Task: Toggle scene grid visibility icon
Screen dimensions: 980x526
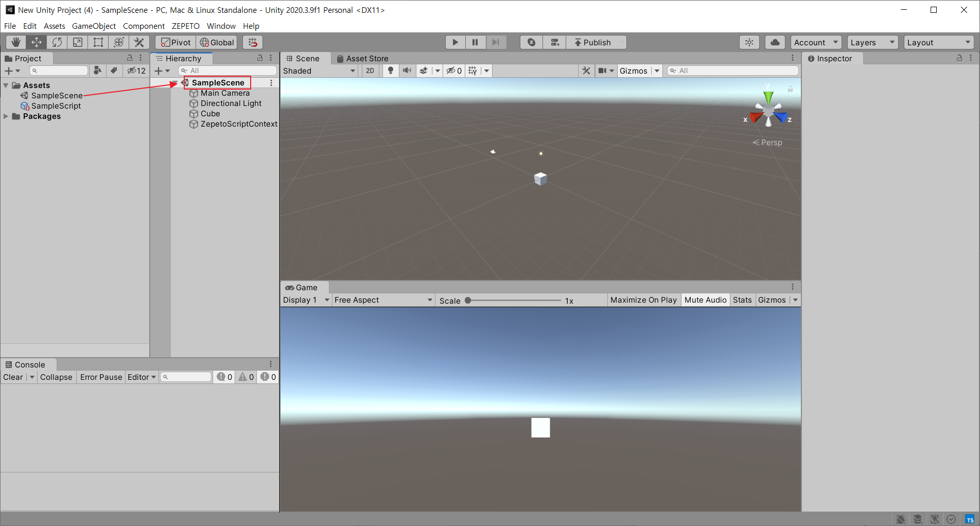Action: pyautogui.click(x=473, y=71)
